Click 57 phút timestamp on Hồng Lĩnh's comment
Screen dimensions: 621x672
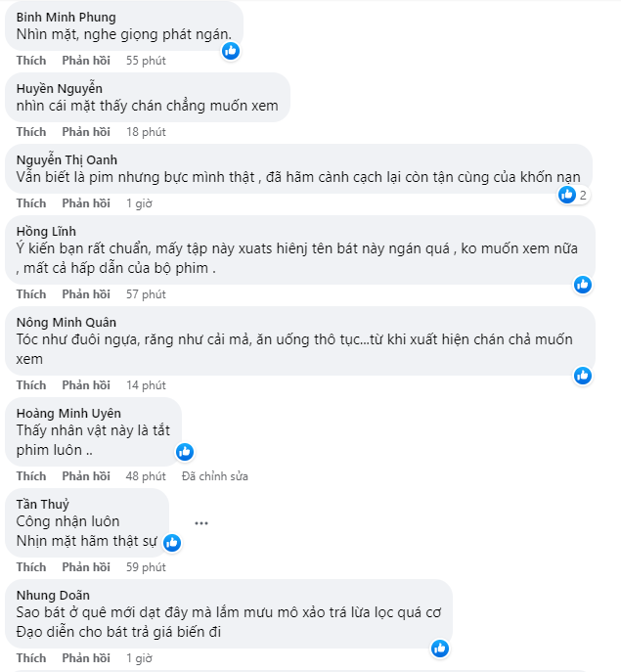146,294
